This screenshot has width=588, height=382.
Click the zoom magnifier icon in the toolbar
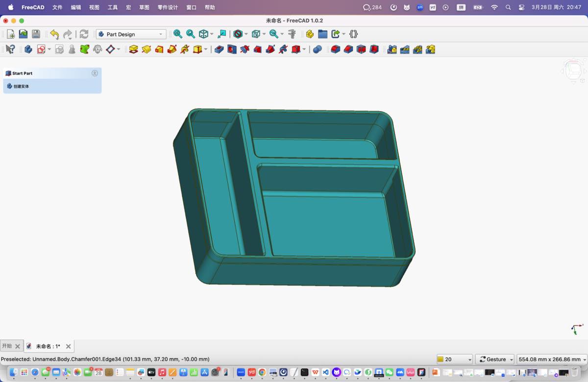coord(274,34)
